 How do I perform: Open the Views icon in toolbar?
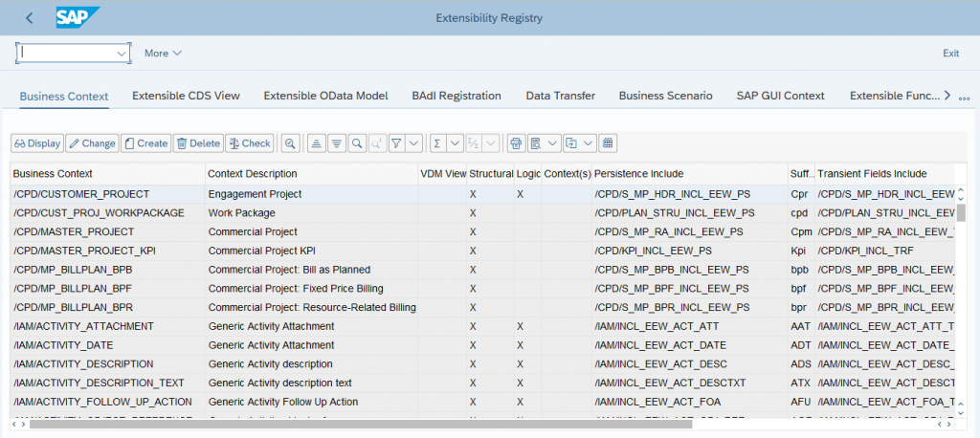coord(536,143)
